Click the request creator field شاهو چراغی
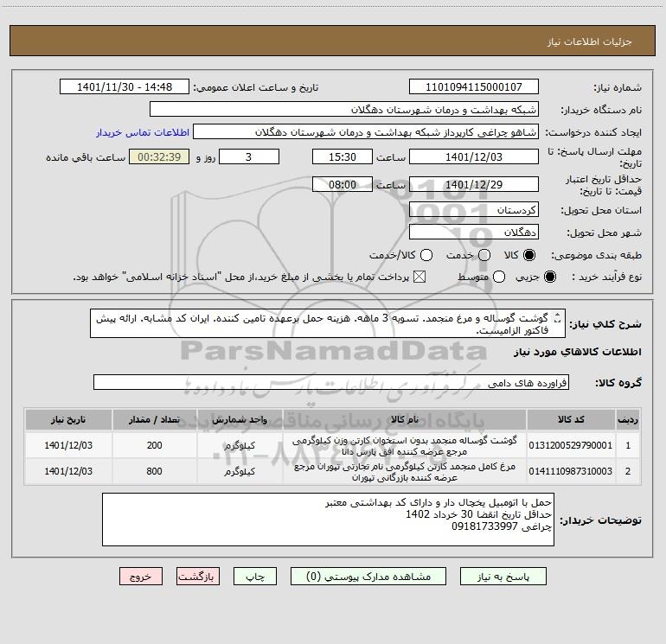The height and width of the screenshot is (644, 666). pyautogui.click(x=366, y=131)
